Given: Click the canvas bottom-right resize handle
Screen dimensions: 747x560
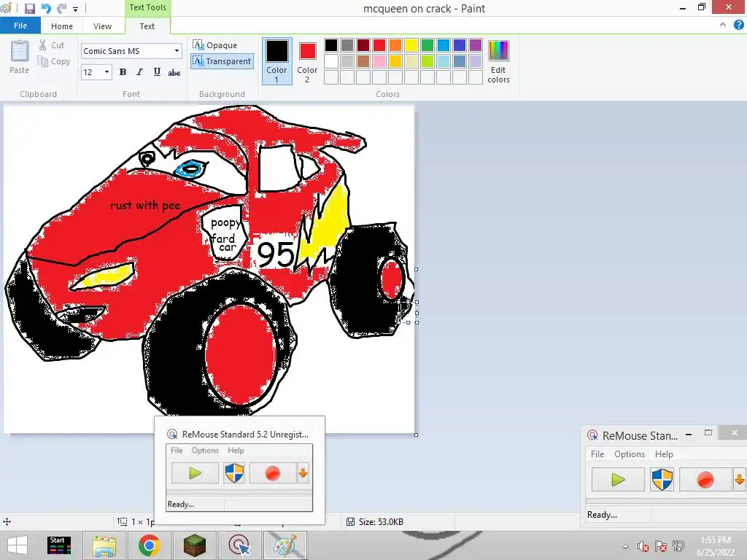Looking at the screenshot, I should 417,435.
